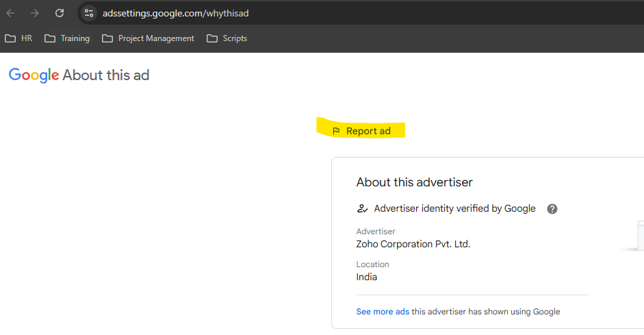Click the Report ad flag button
The width and height of the screenshot is (644, 335).
pyautogui.click(x=361, y=131)
